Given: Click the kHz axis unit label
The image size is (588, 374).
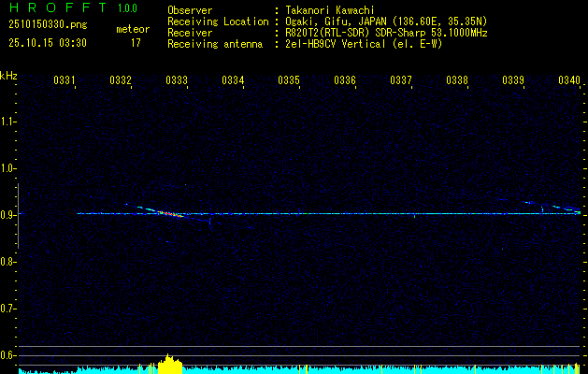Looking at the screenshot, I should [8, 76].
